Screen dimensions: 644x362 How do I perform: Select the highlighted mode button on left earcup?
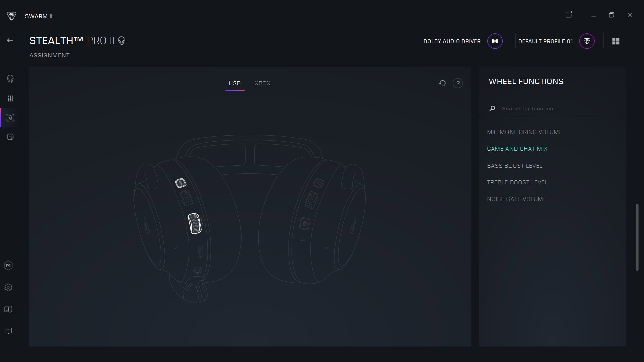tap(181, 183)
